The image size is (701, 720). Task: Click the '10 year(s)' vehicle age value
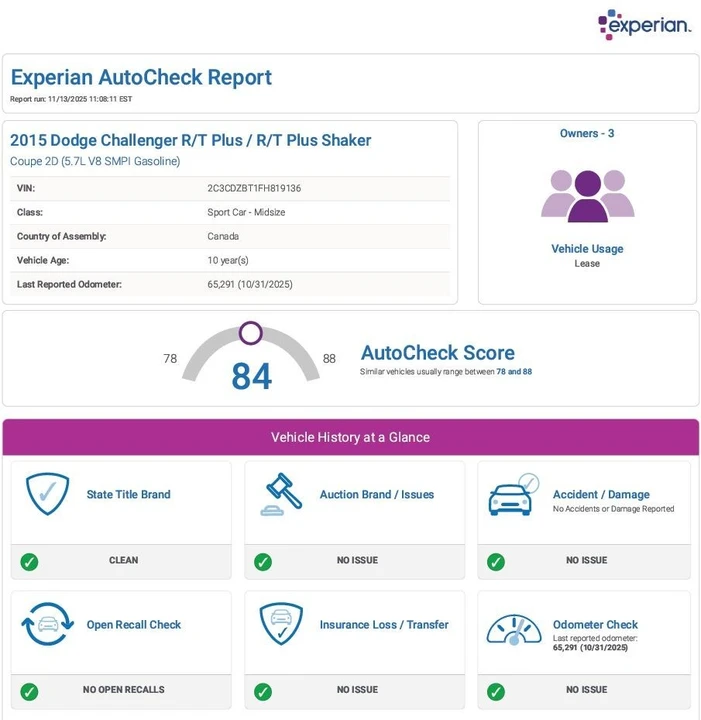pyautogui.click(x=228, y=260)
